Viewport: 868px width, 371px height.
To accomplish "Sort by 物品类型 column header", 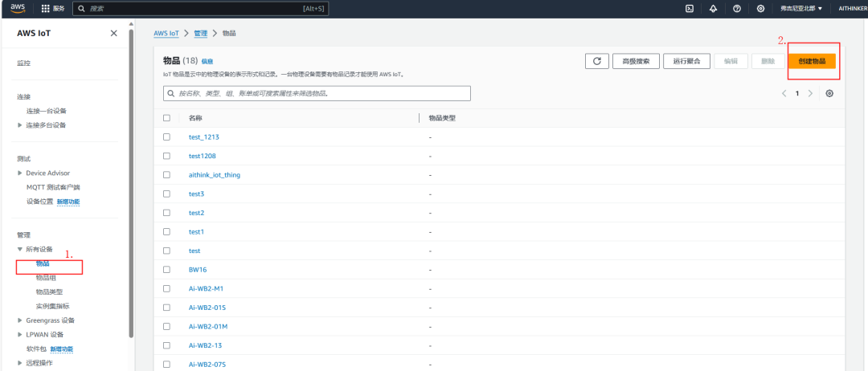I will pos(442,118).
